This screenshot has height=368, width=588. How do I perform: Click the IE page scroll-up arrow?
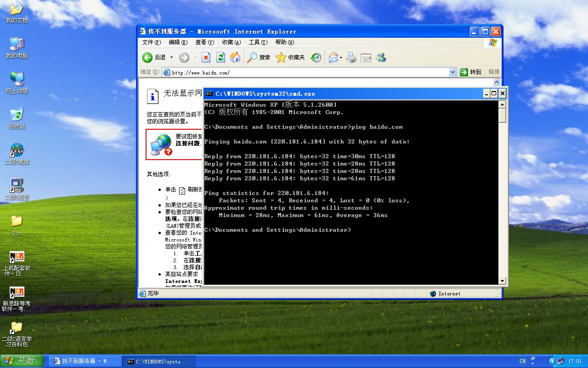point(497,82)
